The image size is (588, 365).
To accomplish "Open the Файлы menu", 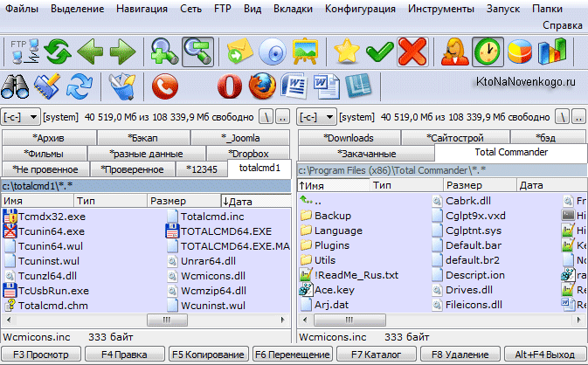I will click(22, 9).
